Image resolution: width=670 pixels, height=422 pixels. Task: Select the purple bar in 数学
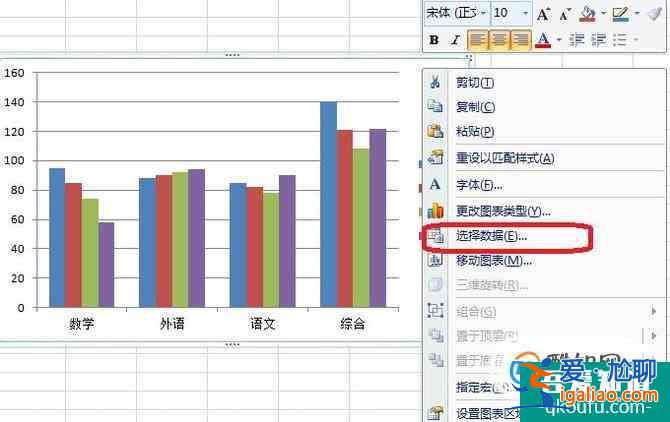tap(106, 265)
